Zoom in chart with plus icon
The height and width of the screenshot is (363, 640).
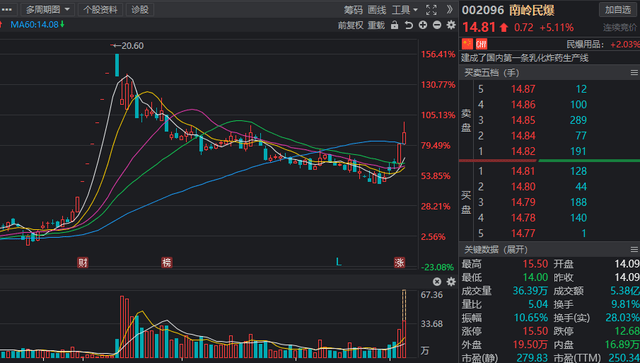(423, 25)
